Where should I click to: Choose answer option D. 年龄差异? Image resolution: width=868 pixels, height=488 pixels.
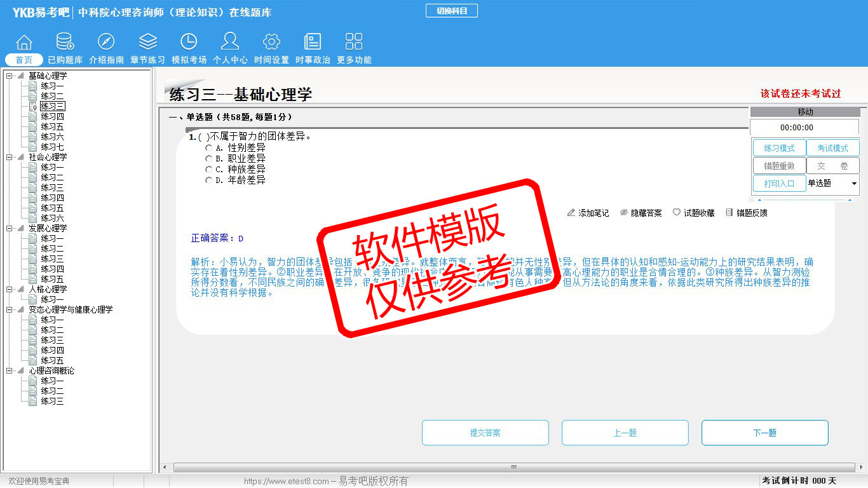[x=209, y=180]
